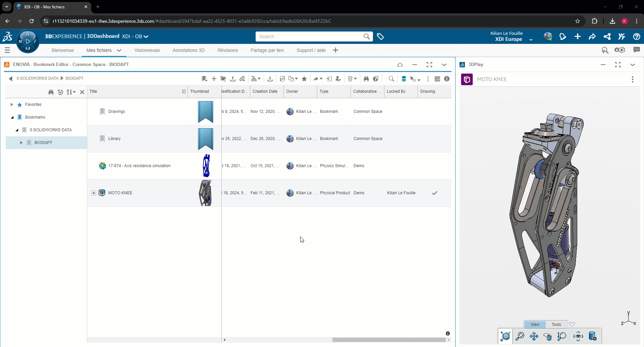Click the share icon in the top bar
Viewport: 644px width, 347px height.
click(x=607, y=37)
